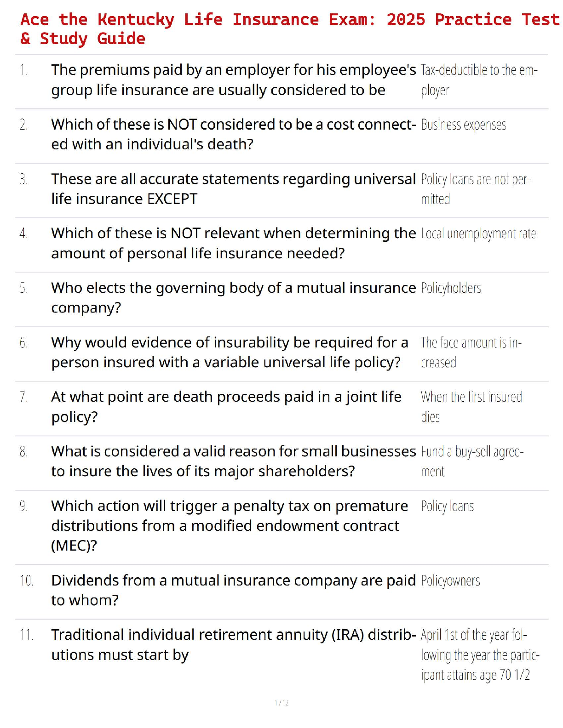Viewport: 563px width, 728px height.
Task: Click the 'When the first insured dies' answer
Action: pos(471,407)
